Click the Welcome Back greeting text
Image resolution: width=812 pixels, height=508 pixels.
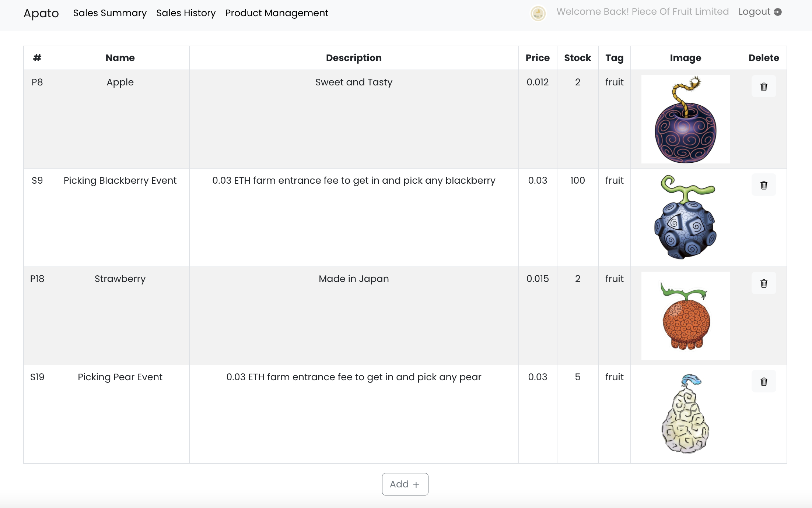[643, 11]
